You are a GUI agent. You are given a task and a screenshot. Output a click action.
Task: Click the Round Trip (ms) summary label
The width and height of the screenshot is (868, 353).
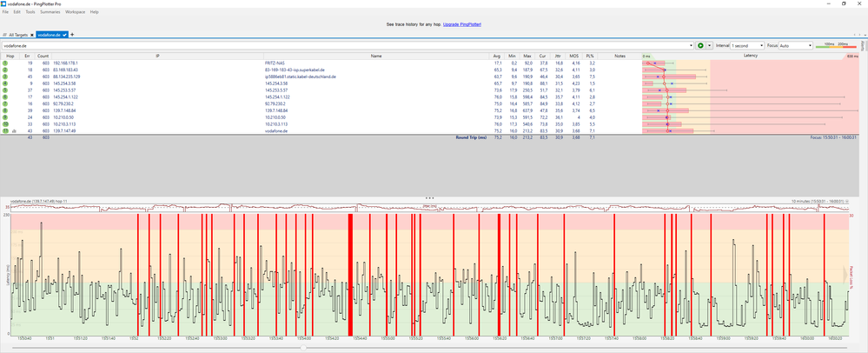point(471,137)
